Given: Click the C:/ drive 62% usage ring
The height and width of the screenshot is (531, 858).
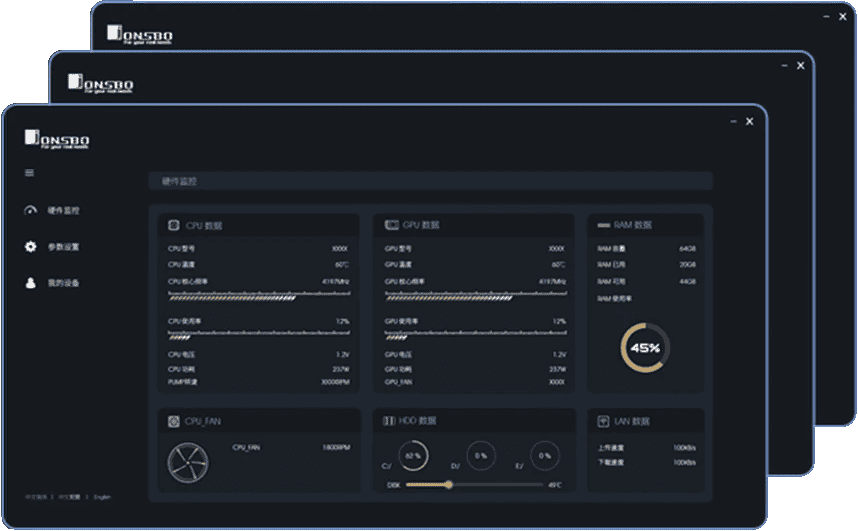Looking at the screenshot, I should tap(413, 455).
